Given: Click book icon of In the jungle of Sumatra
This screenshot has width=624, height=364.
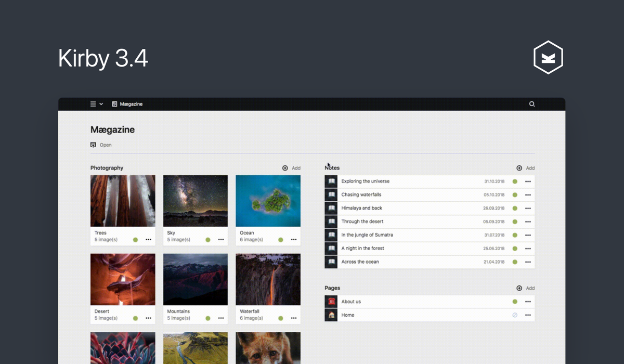Looking at the screenshot, I should (x=331, y=235).
